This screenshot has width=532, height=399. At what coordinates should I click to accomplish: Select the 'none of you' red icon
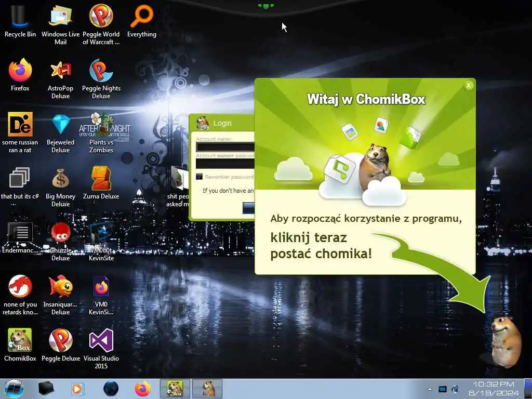tap(20, 295)
